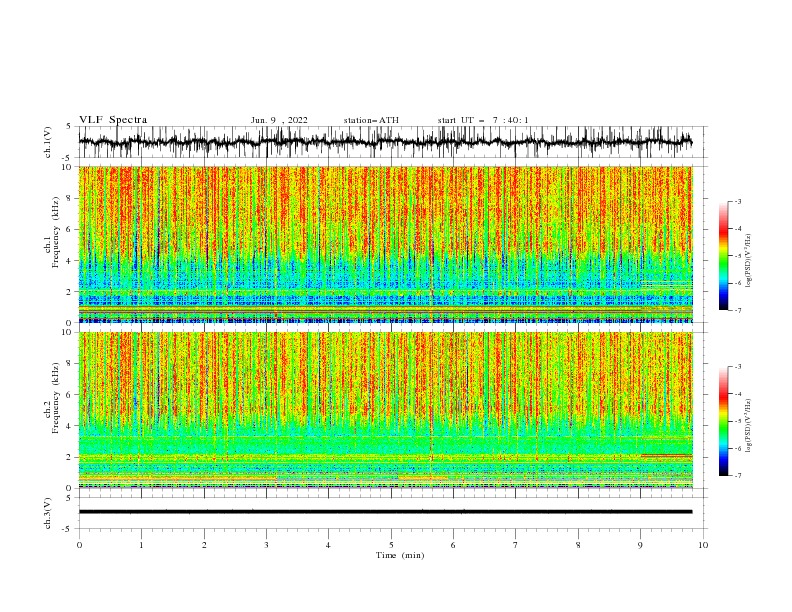The height and width of the screenshot is (612, 792).
Task: Click the "-3" tick on the upper color bar
Action: pos(737,201)
